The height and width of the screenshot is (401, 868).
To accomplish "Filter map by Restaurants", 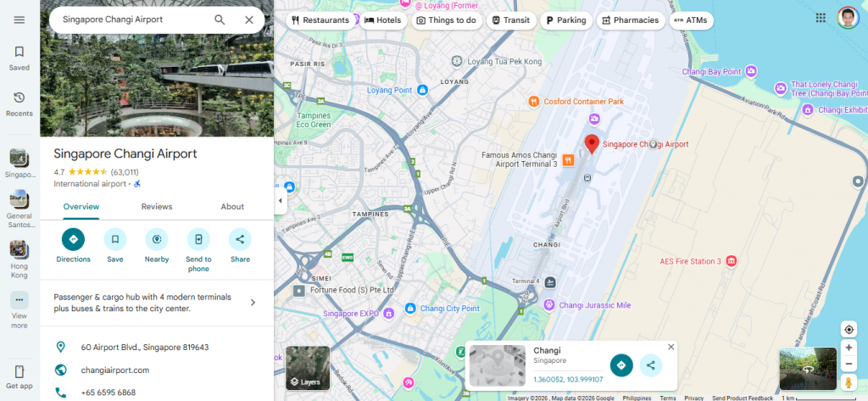I will [320, 20].
